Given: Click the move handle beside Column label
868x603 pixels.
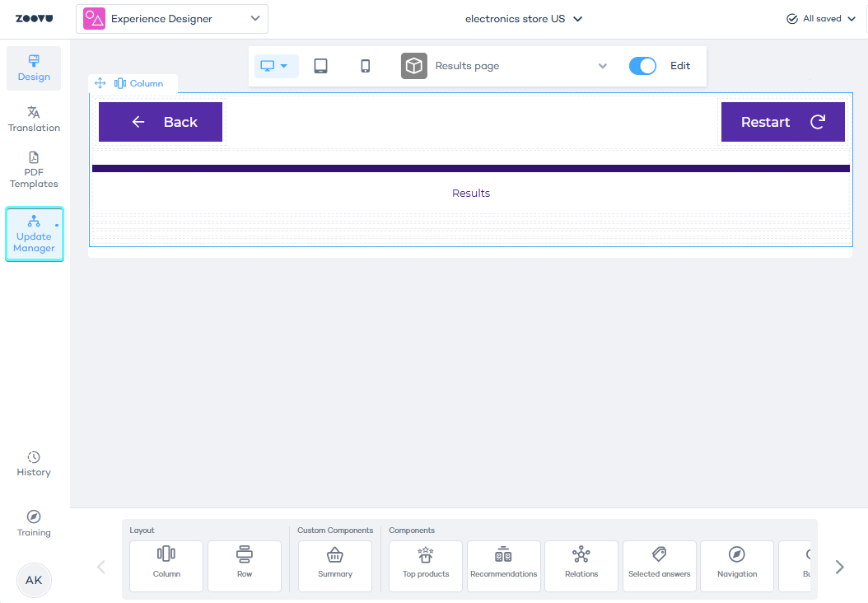Looking at the screenshot, I should coord(100,83).
